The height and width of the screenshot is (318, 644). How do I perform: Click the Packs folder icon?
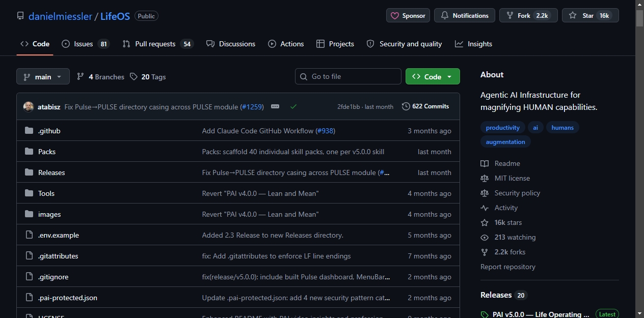29,152
